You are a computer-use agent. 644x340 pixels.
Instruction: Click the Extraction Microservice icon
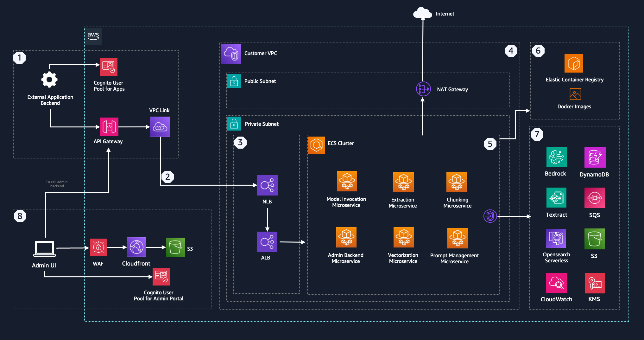click(403, 182)
